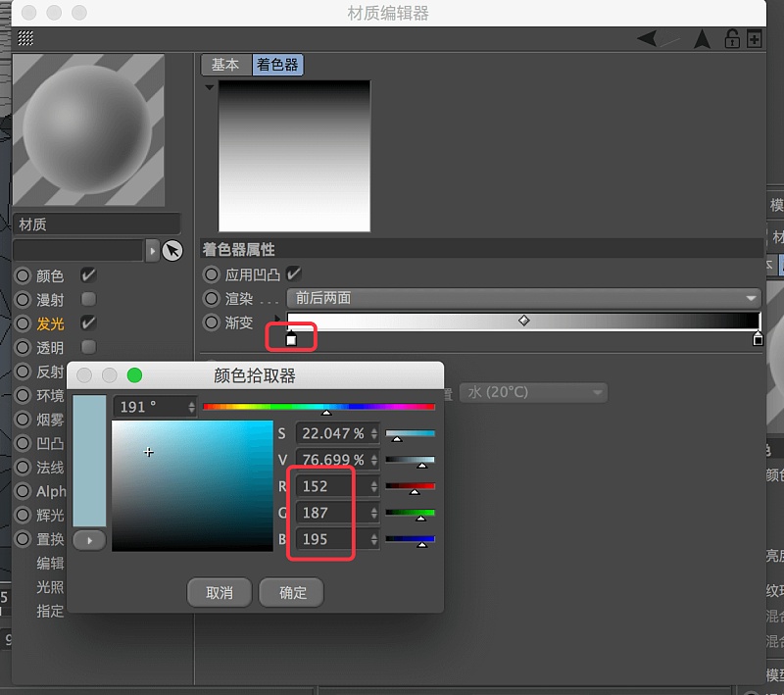Click the blue channel slider
This screenshot has width=784, height=695.
point(410,539)
